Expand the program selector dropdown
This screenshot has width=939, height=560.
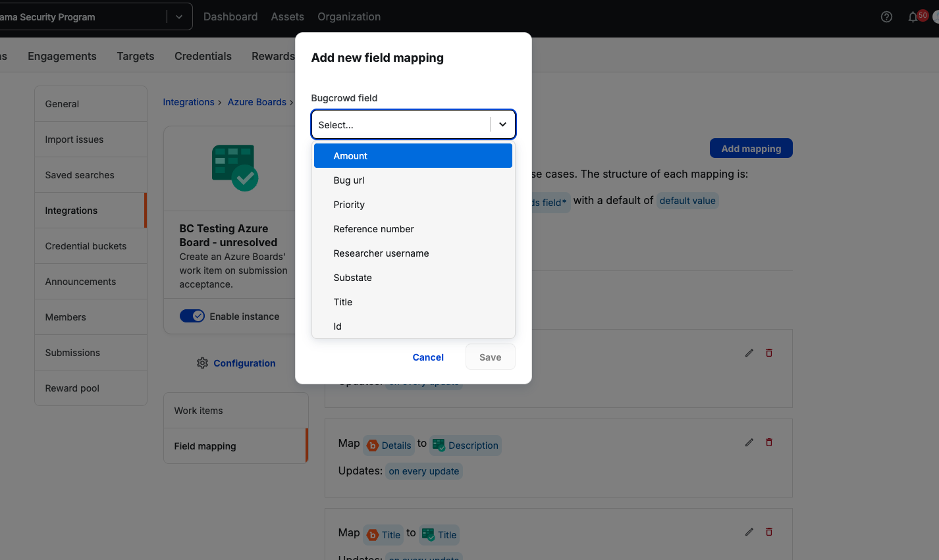point(179,17)
